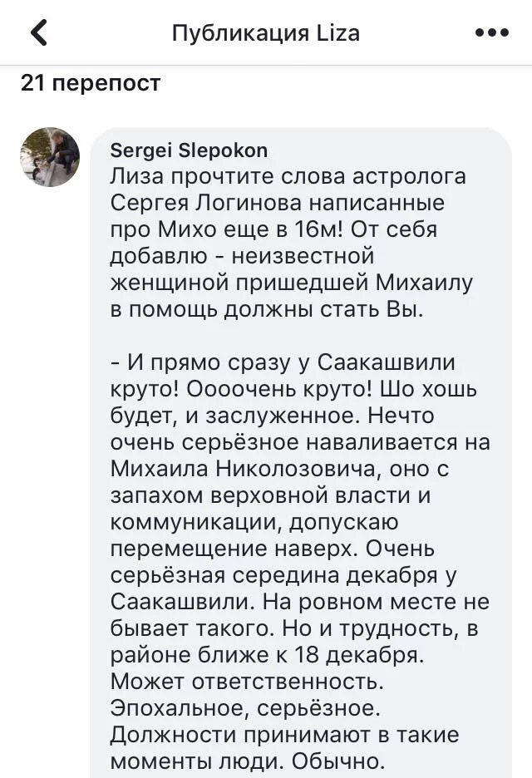Click the line starting with Лиза прочтите
The image size is (532, 778).
[288, 176]
